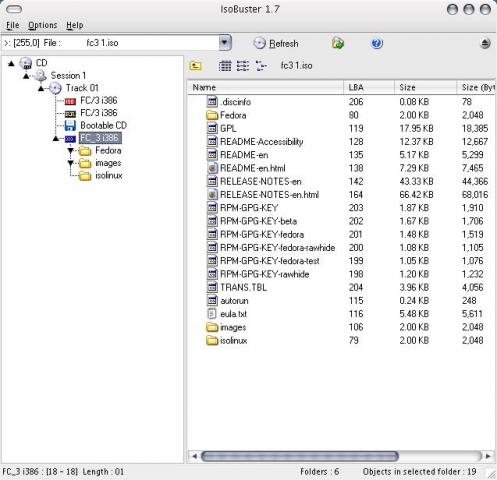Collapse the Session 1 node

click(x=26, y=76)
